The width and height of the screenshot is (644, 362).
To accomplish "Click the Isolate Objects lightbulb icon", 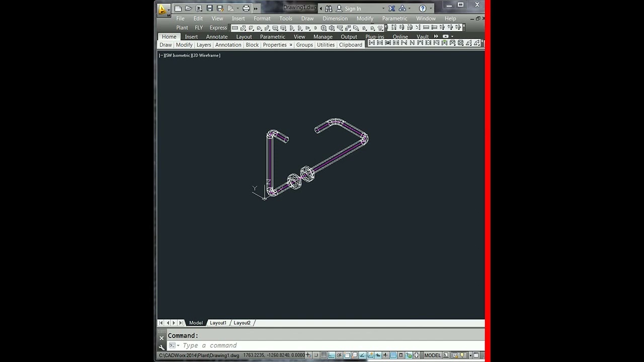I will (462, 355).
